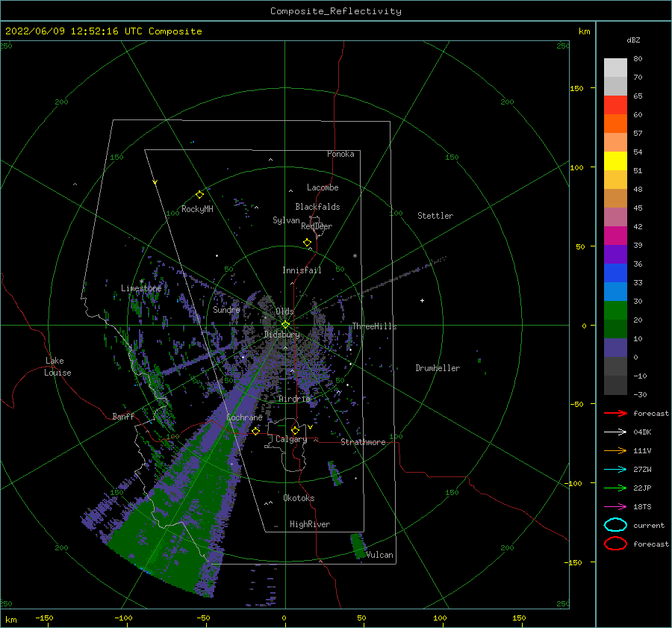The image size is (672, 628).
Task: Click the Banff town label
Action: click(123, 416)
